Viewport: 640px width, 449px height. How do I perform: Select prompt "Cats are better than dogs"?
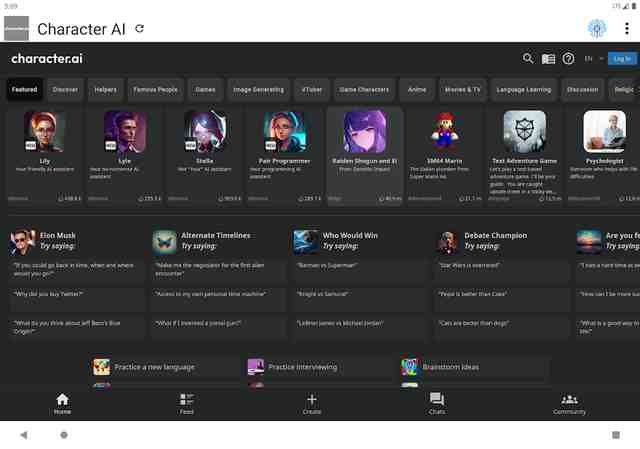[502, 328]
